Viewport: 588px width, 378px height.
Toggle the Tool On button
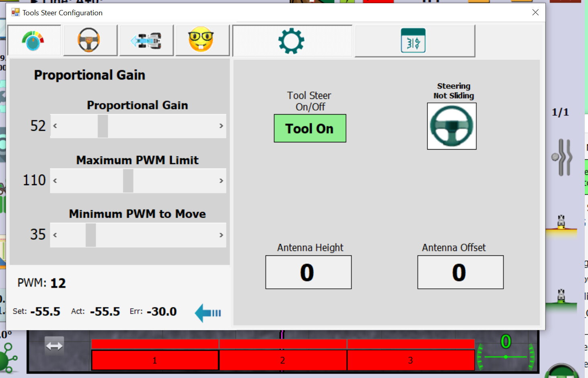pos(310,129)
